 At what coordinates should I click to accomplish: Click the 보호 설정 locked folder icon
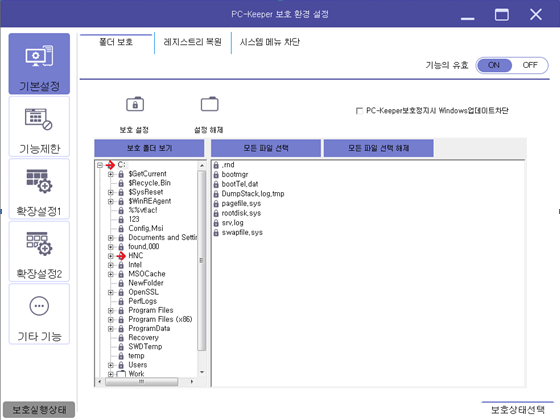tap(135, 104)
